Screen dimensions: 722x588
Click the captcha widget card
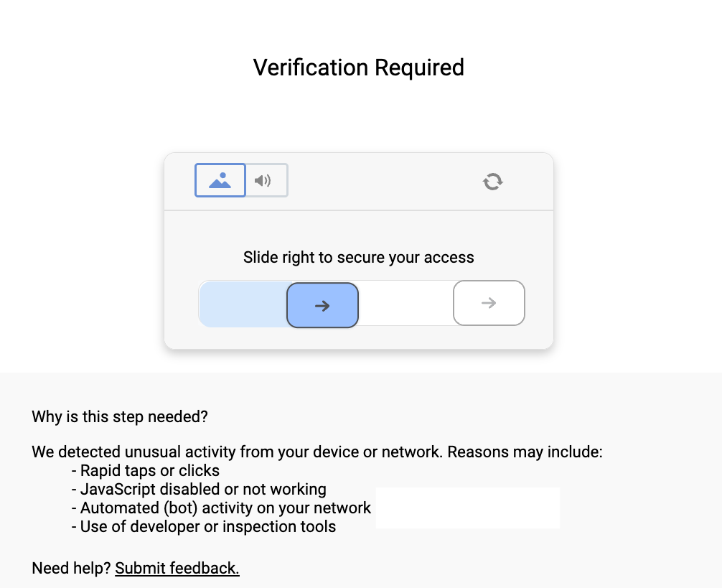(x=359, y=251)
